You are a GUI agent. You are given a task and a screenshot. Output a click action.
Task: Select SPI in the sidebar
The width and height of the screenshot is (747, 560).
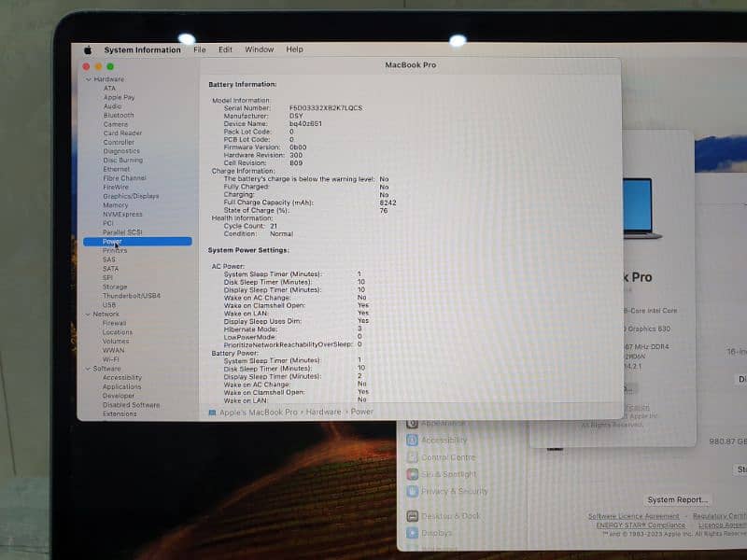pyautogui.click(x=107, y=277)
